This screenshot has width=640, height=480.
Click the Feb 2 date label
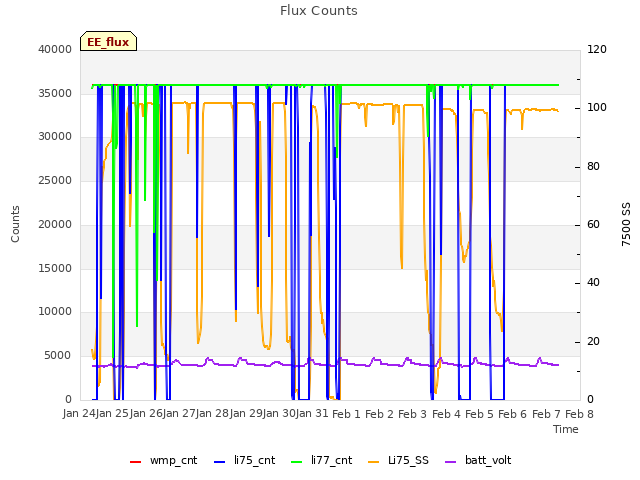379,415
